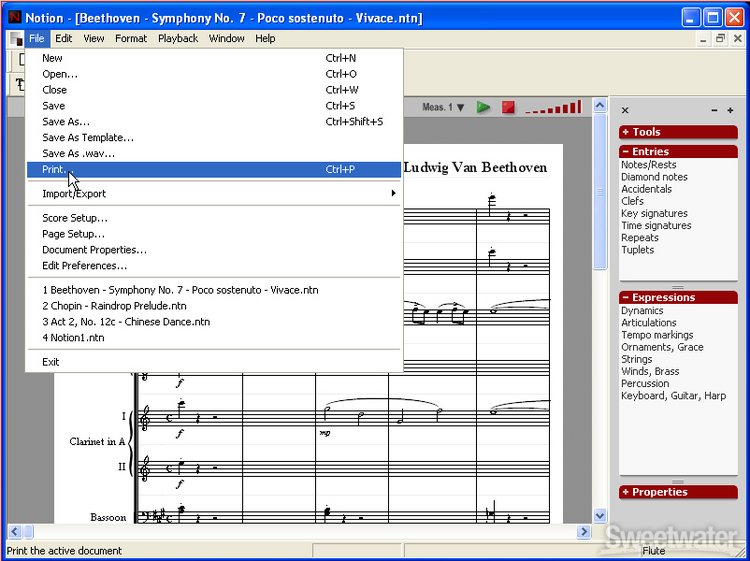Select Diamond notes entry
Image resolution: width=750 pixels, height=561 pixels.
(654, 177)
